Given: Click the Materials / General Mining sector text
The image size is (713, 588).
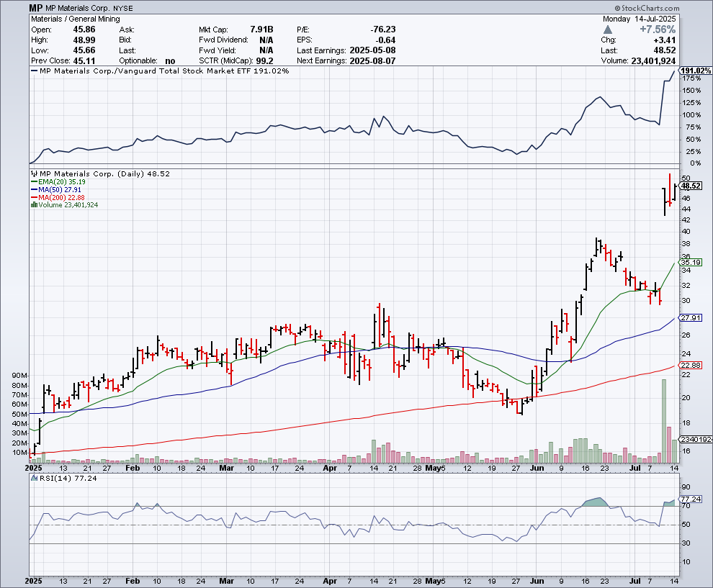Looking at the screenshot, I should click(76, 19).
